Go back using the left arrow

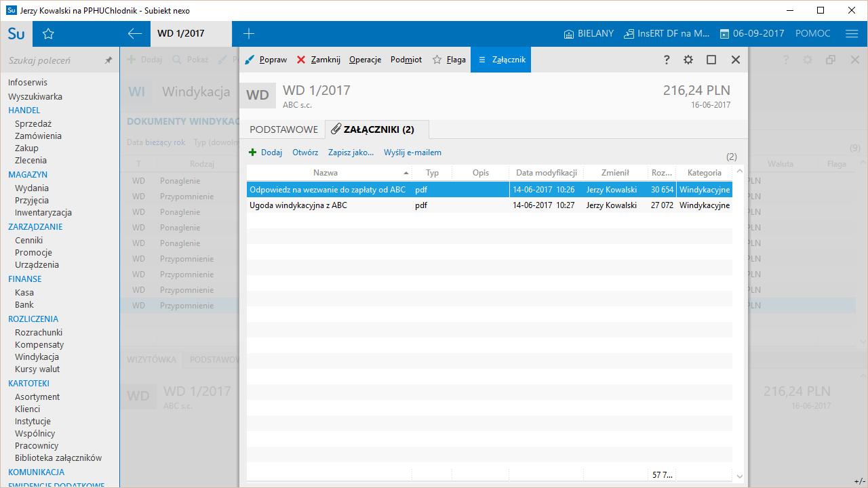(x=134, y=34)
